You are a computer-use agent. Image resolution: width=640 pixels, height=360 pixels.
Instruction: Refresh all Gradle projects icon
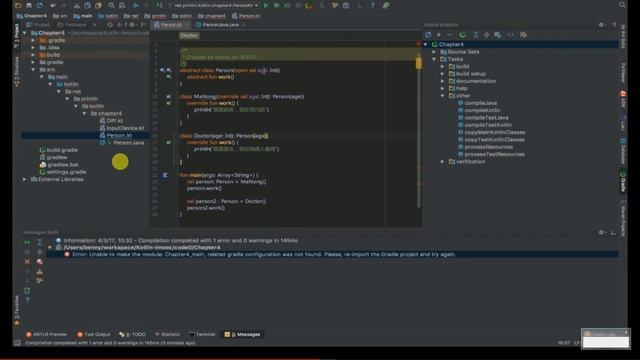(x=428, y=35)
